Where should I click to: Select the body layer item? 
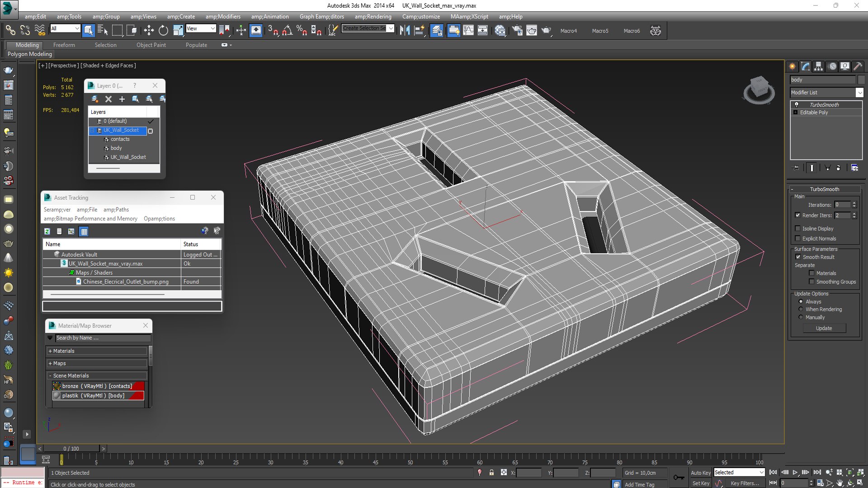pyautogui.click(x=116, y=148)
